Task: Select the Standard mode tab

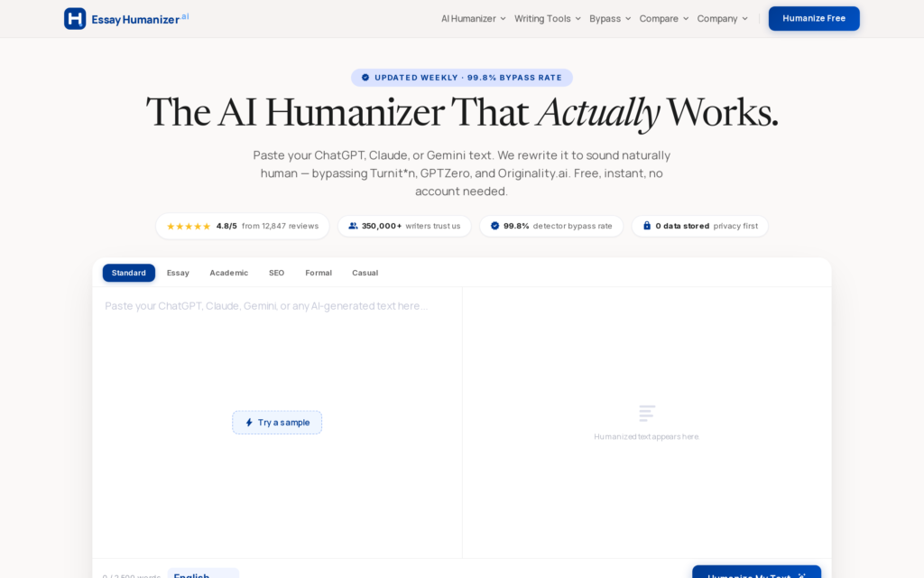Action: point(128,273)
